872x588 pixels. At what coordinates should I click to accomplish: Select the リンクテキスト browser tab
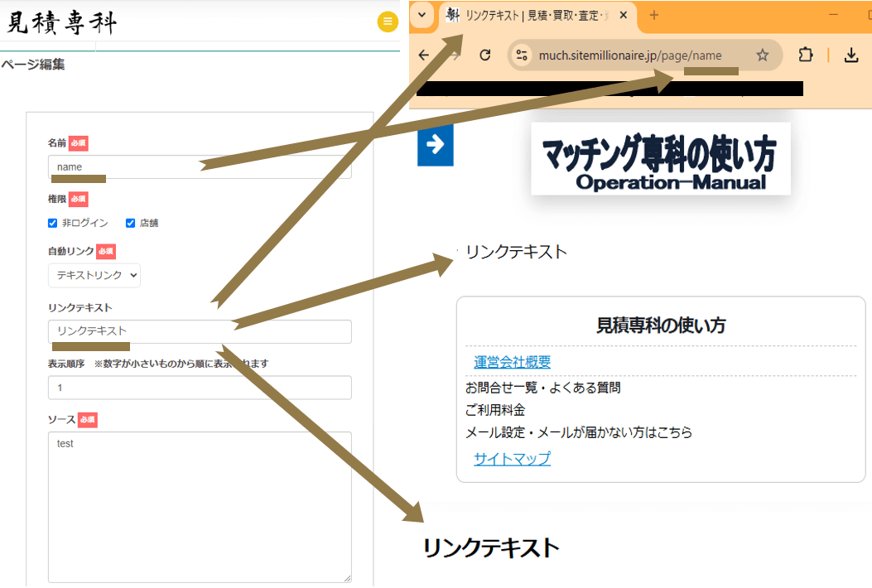click(x=537, y=16)
